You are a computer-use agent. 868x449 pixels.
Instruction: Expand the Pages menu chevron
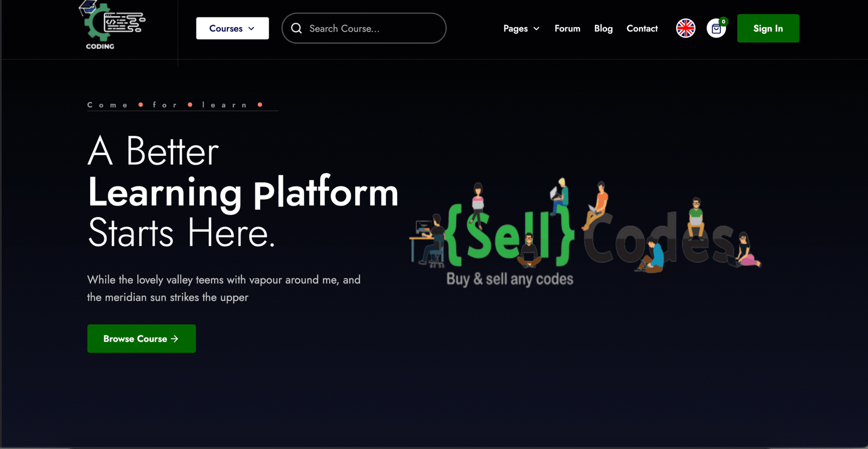click(537, 29)
